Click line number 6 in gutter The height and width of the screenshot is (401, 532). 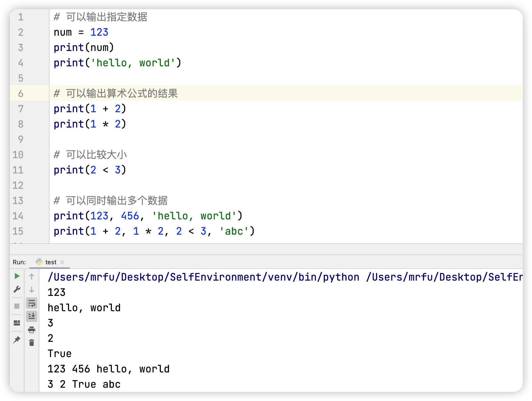21,93
